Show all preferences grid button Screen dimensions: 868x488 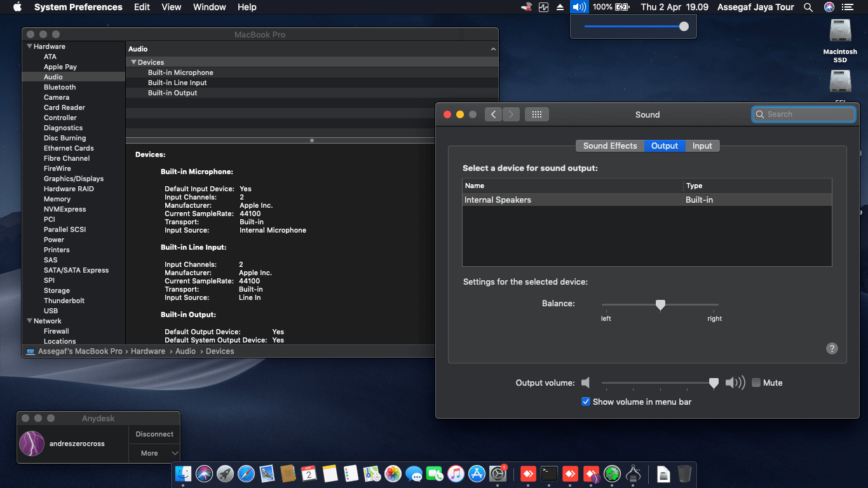(x=536, y=114)
